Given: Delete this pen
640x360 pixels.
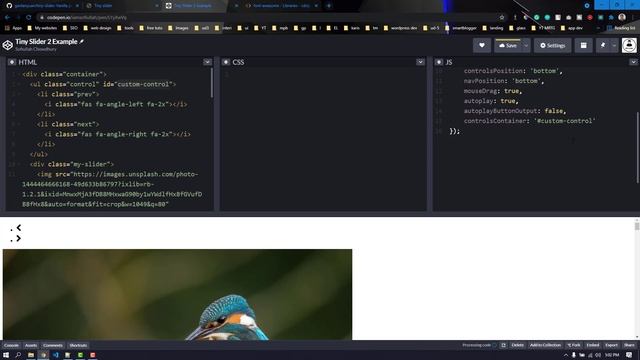Looking at the screenshot, I should click(518, 345).
